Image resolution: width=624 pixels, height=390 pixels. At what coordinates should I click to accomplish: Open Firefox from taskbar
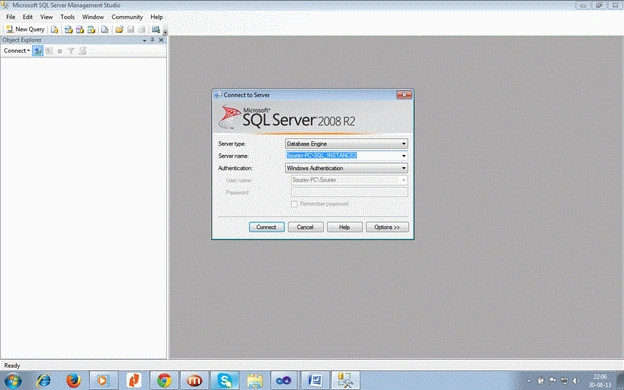point(74,381)
